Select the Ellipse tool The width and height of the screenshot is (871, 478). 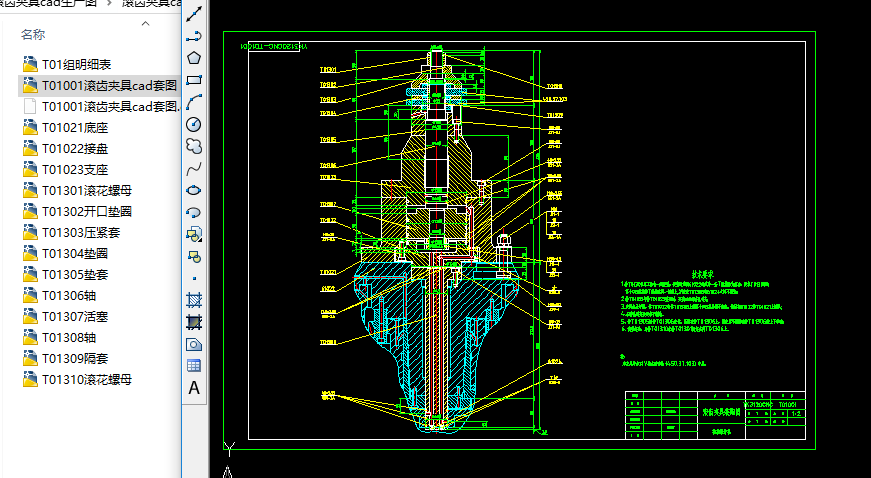(194, 190)
